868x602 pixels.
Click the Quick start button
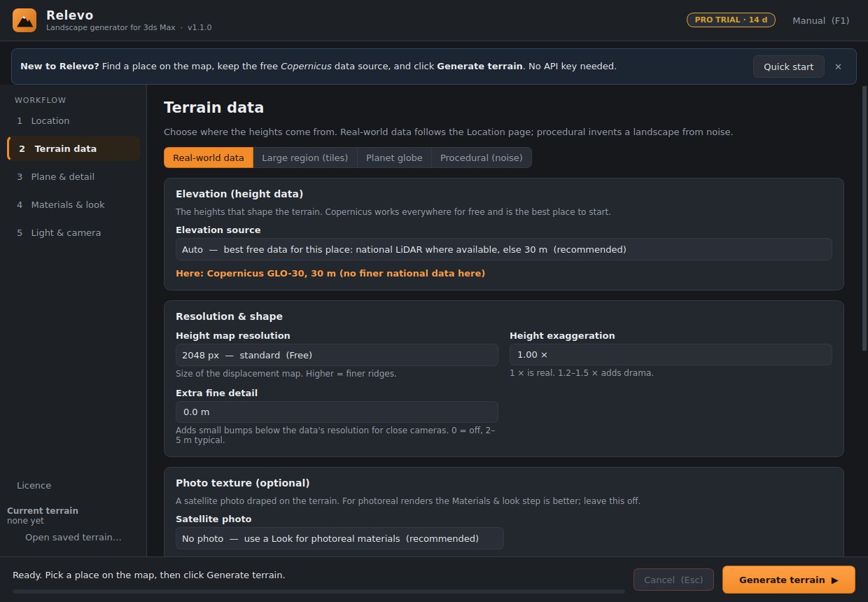(788, 66)
